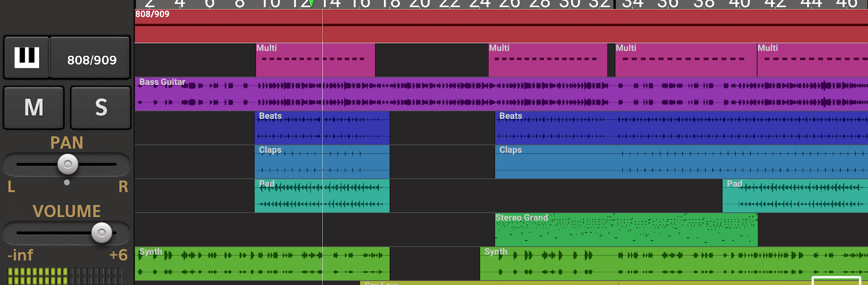Screen dimensions: 868x285
Task: Click bar 20 on the timeline ruler
Action: (x=419, y=4)
